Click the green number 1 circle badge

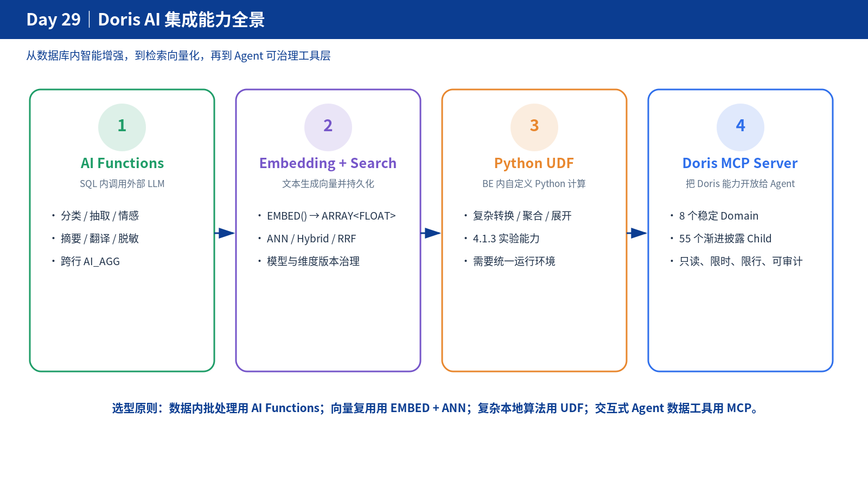pyautogui.click(x=122, y=127)
